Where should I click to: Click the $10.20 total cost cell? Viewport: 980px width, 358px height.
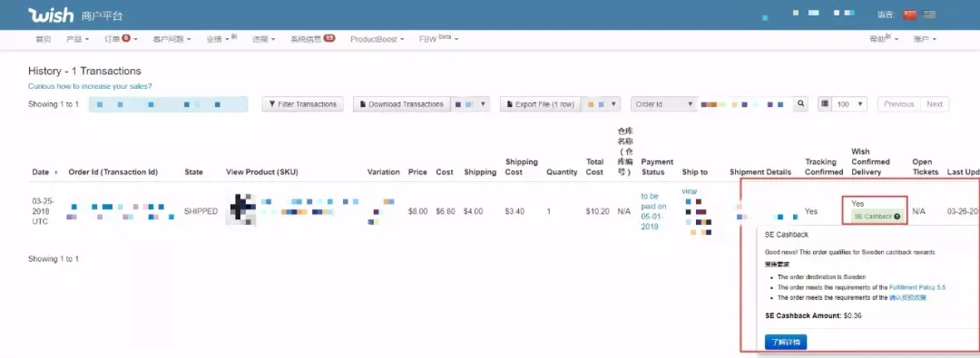click(x=597, y=211)
